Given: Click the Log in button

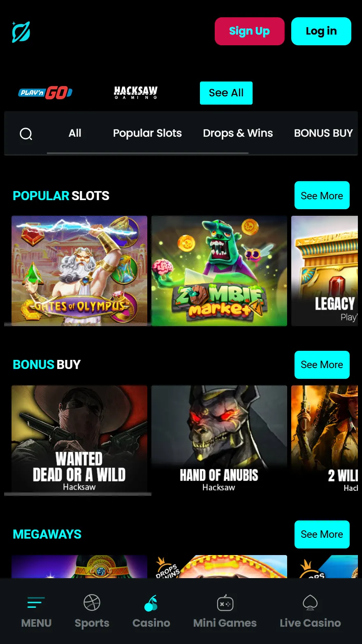Looking at the screenshot, I should tap(321, 31).
